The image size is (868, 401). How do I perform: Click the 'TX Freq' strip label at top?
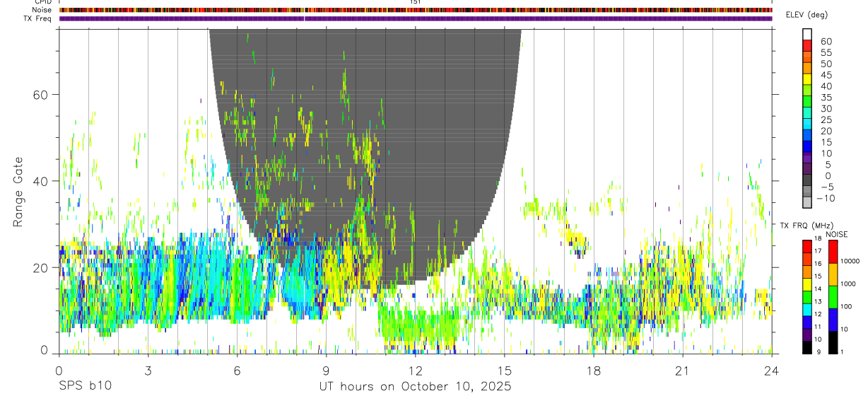[x=38, y=18]
